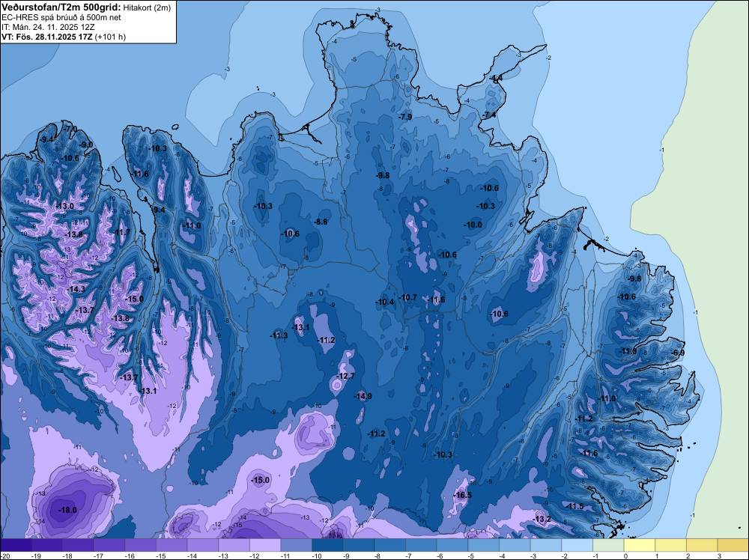Image resolution: width=749 pixels, height=560 pixels.
Task: Select legend swatch between 0 and 1
Action: (x=640, y=545)
